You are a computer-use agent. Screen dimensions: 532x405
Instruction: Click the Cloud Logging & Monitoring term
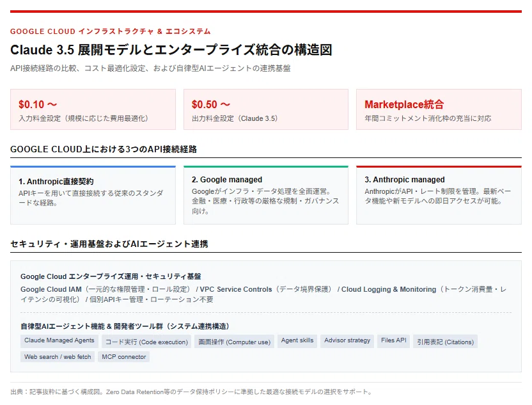pos(389,289)
